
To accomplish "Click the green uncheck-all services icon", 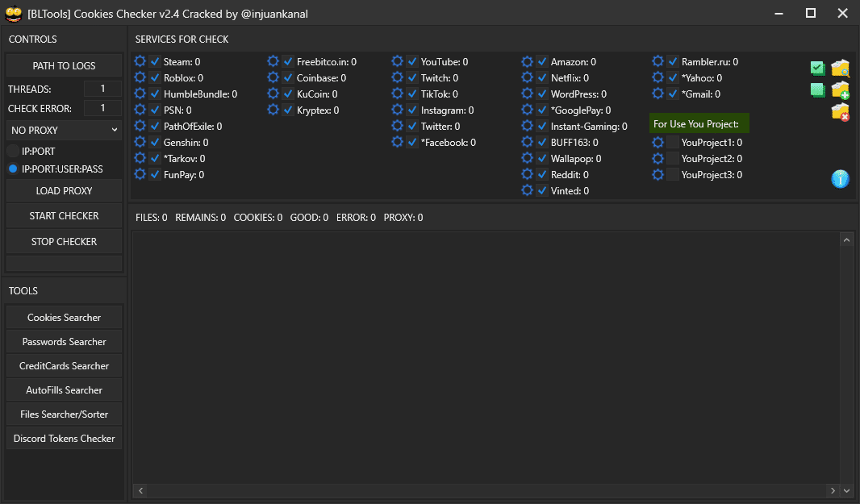I will [817, 90].
